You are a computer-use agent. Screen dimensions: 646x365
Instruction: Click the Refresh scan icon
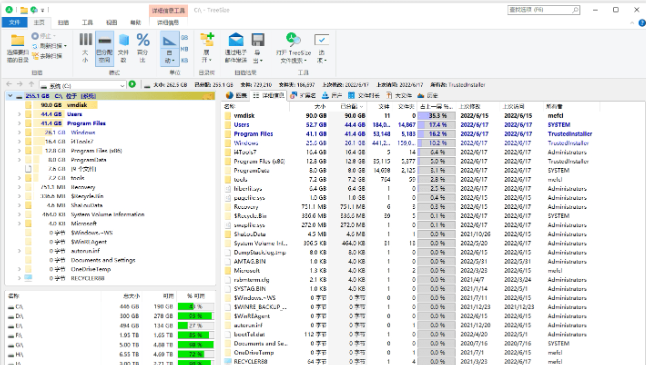coord(35,46)
